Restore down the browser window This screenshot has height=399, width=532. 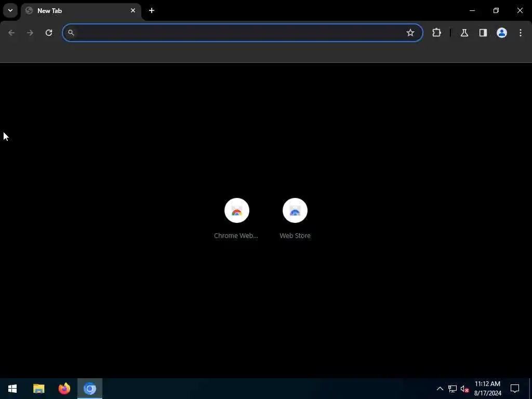(x=496, y=10)
